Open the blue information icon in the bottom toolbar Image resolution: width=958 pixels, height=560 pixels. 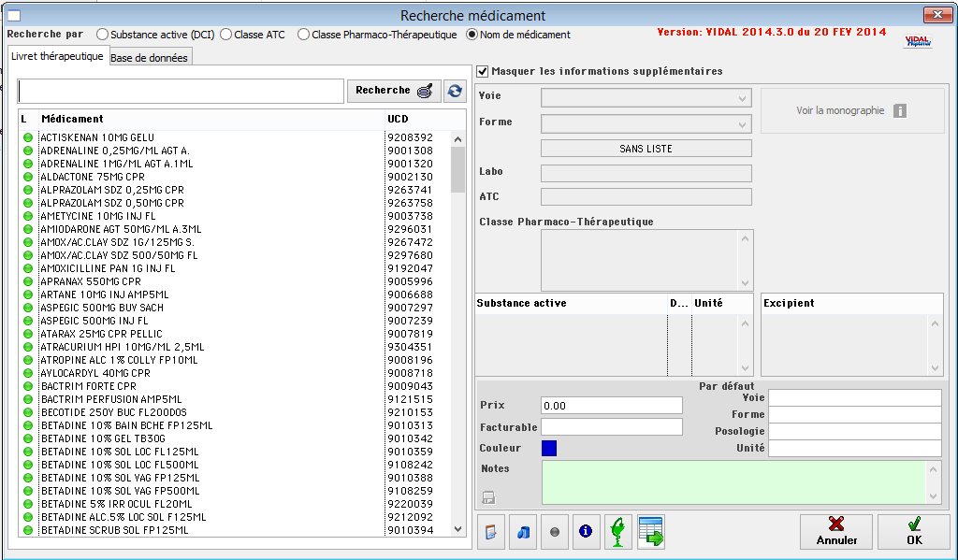pos(586,532)
